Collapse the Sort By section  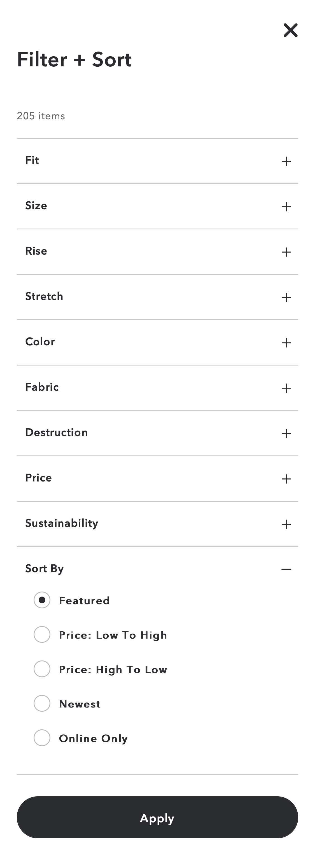coord(286,569)
